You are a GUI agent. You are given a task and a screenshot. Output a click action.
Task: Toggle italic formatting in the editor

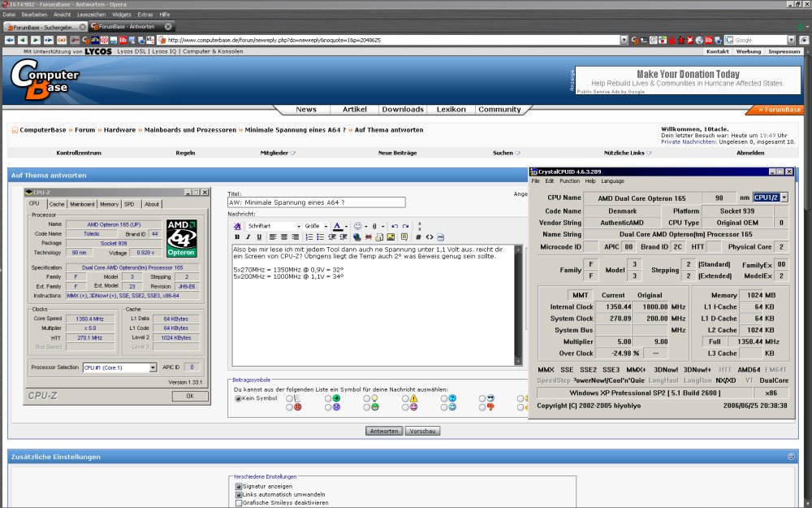248,237
